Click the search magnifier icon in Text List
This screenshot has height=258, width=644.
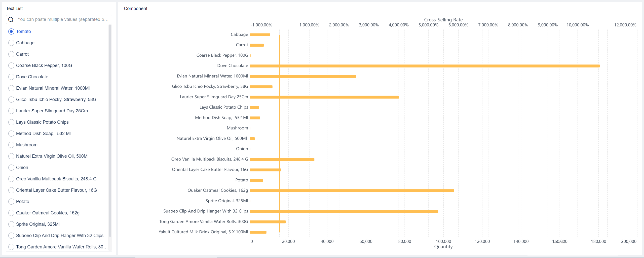[x=11, y=19]
